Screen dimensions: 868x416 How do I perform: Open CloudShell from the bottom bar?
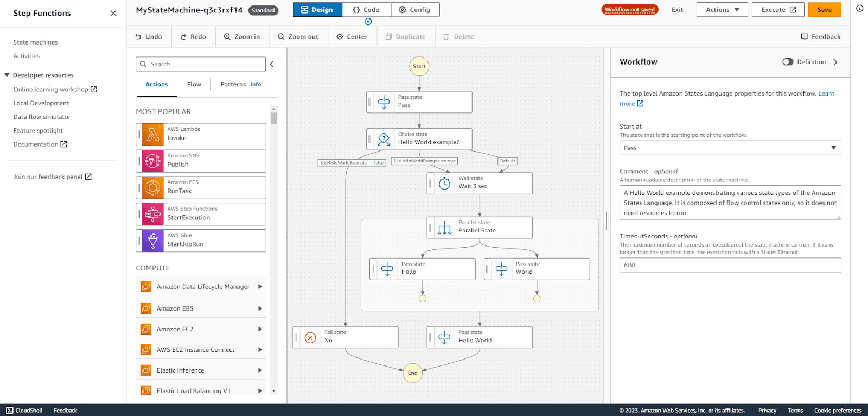pos(24,411)
